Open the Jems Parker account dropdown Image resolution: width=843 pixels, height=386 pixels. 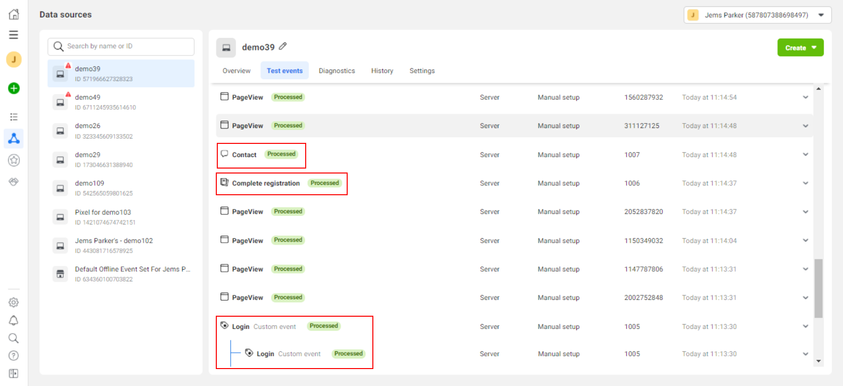tap(758, 15)
